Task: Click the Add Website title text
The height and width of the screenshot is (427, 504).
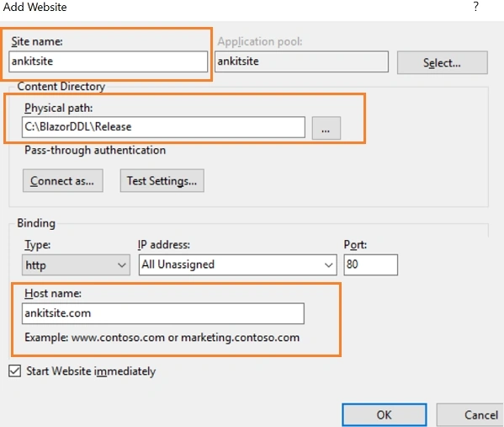Action: pos(34,7)
